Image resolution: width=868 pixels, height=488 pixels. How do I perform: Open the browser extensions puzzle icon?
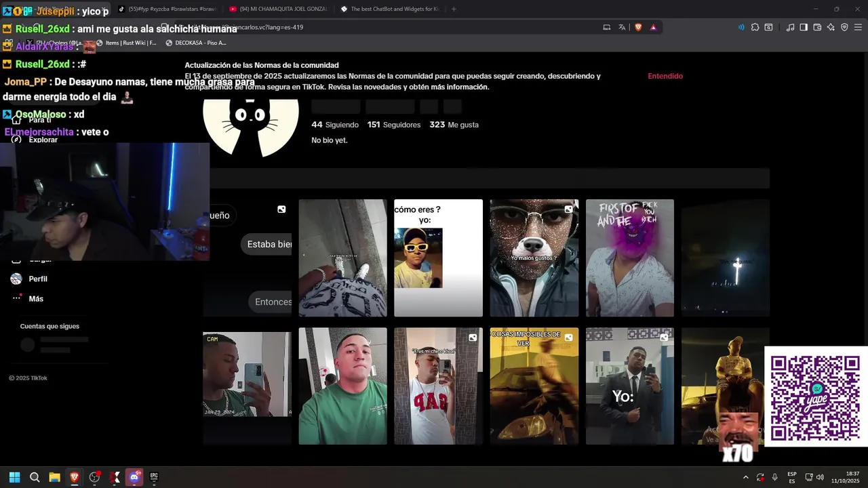(755, 27)
